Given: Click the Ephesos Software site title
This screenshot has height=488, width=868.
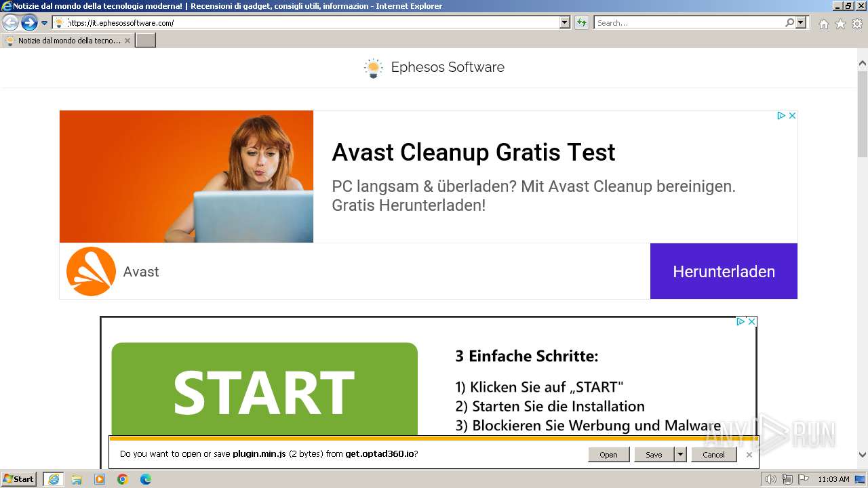Looking at the screenshot, I should point(448,67).
